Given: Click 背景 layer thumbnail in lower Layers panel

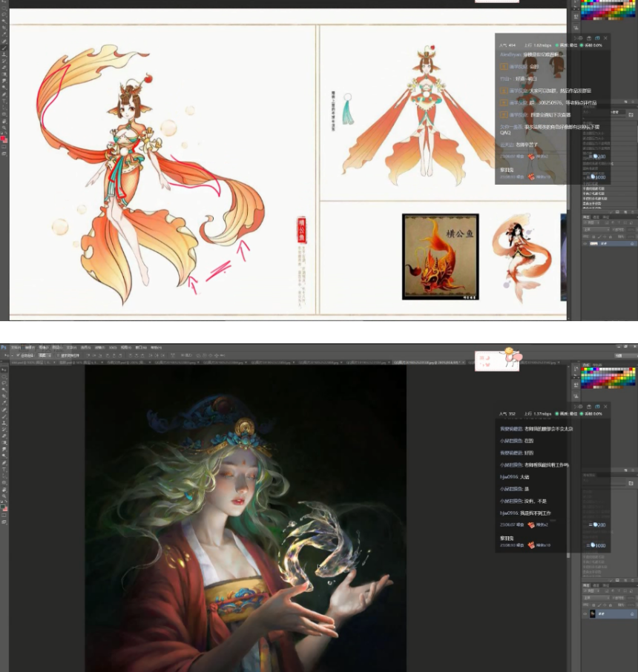Looking at the screenshot, I should point(593,613).
